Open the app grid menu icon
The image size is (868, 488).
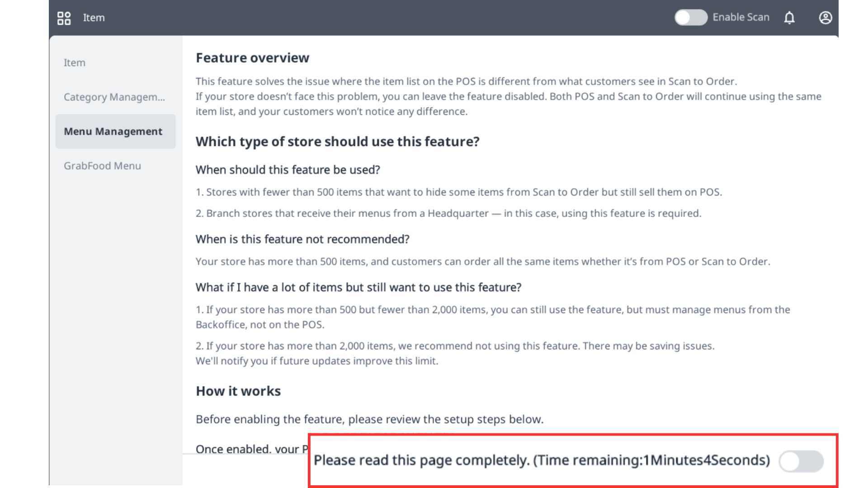point(64,18)
